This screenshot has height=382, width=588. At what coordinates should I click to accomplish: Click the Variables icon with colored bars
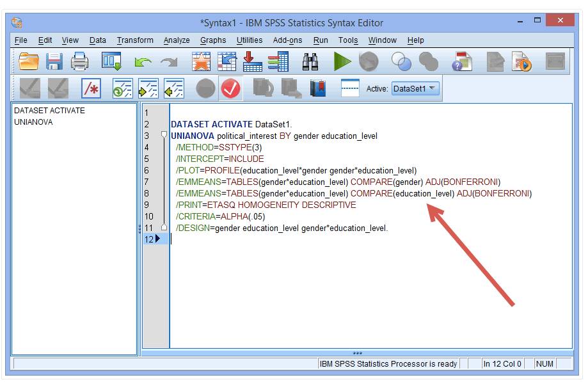point(278,61)
